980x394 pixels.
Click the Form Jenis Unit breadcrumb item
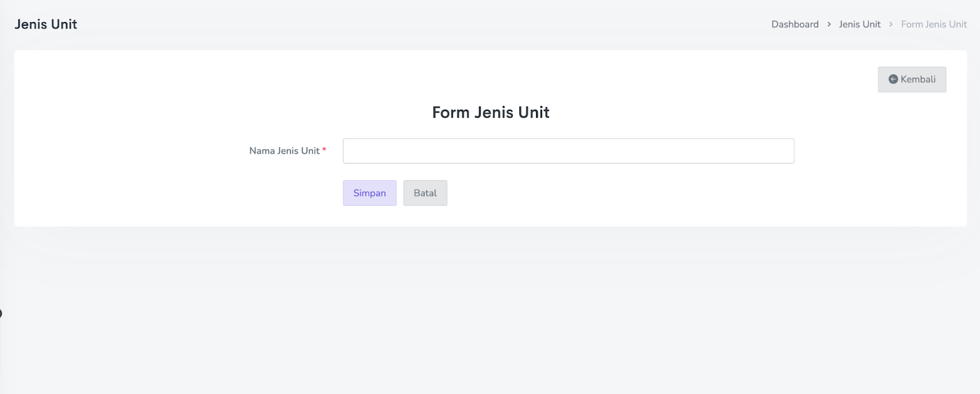(933, 25)
